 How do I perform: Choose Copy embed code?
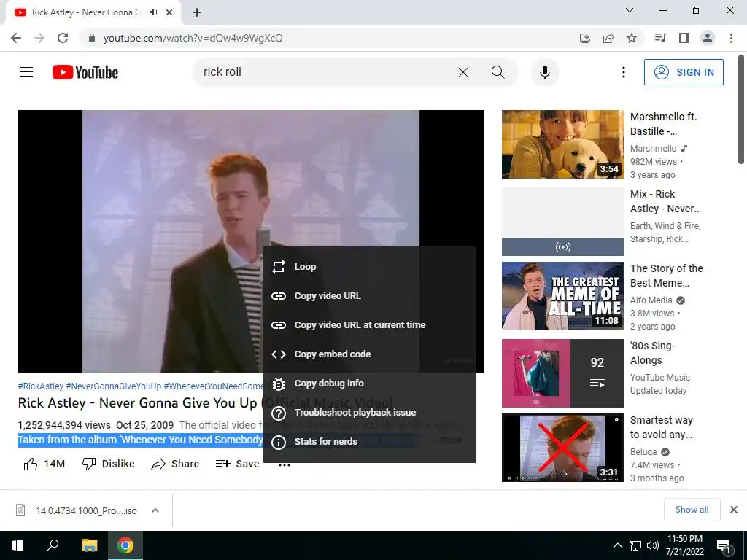pos(369,354)
